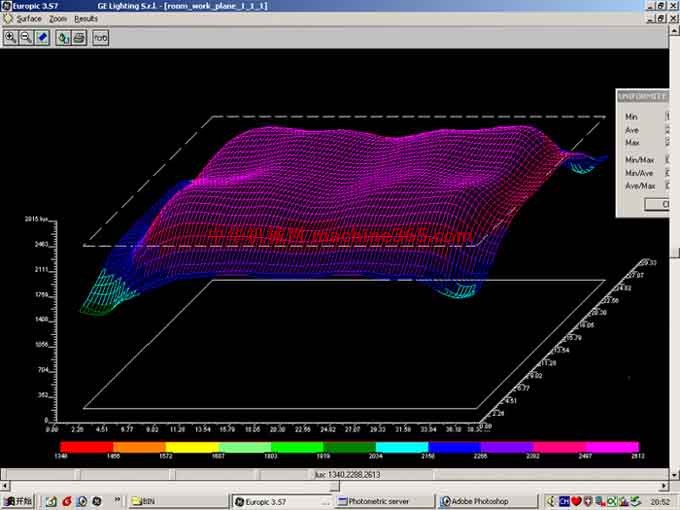The height and width of the screenshot is (510, 680).
Task: Click the zoom in magnifier tool
Action: coord(10,38)
